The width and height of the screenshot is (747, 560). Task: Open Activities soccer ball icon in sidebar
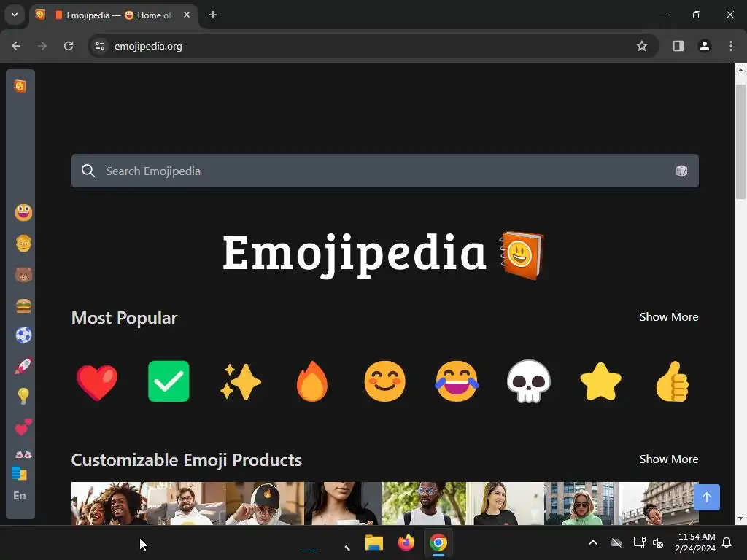click(x=23, y=335)
